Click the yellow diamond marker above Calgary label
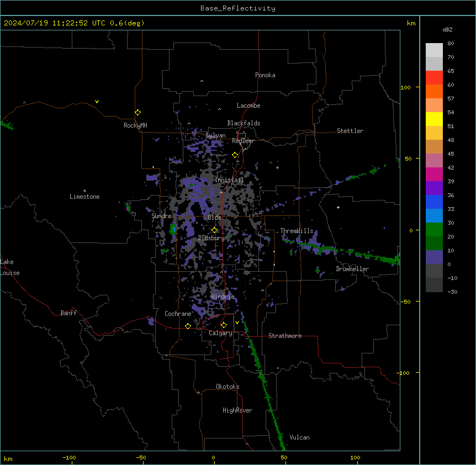476x465 pixels. (224, 325)
